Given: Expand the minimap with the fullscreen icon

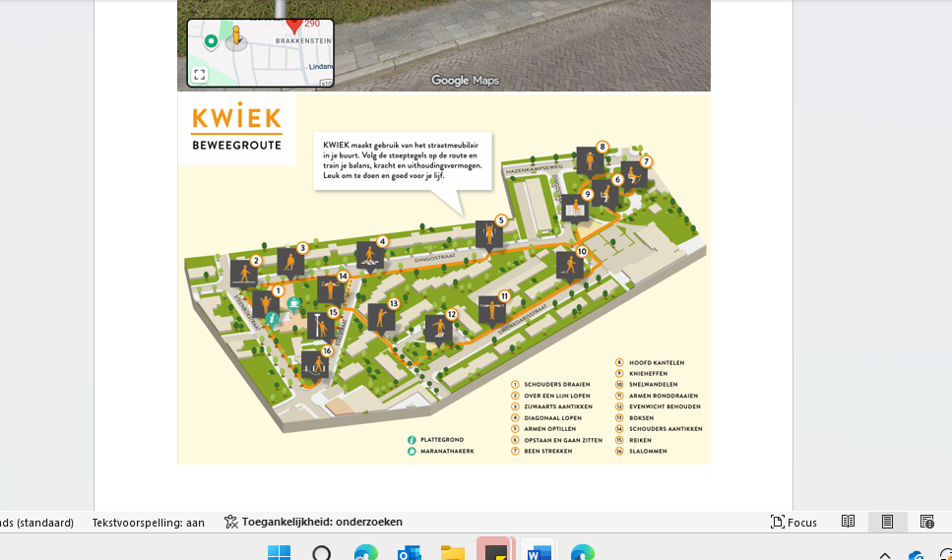Looking at the screenshot, I should tap(200, 75).
